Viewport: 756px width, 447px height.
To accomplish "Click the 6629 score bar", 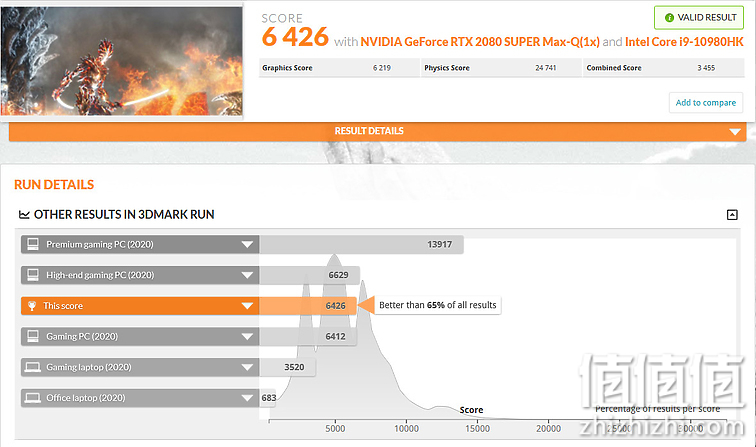I will coord(310,275).
